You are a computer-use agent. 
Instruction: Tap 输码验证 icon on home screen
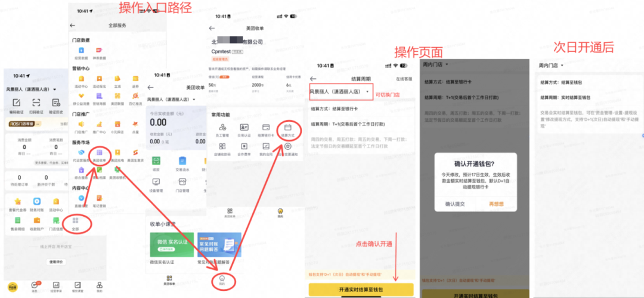tap(17, 103)
